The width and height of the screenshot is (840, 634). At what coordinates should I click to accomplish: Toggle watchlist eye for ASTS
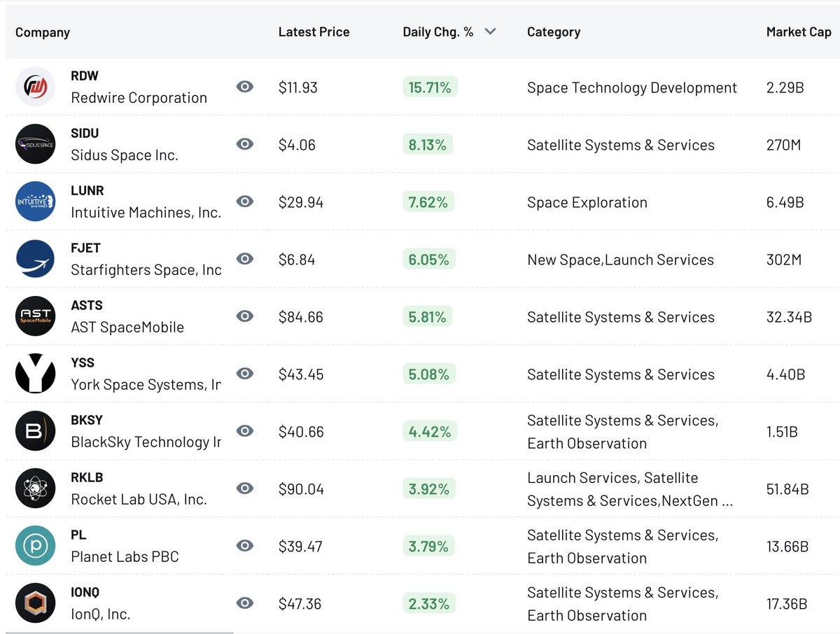(x=244, y=316)
